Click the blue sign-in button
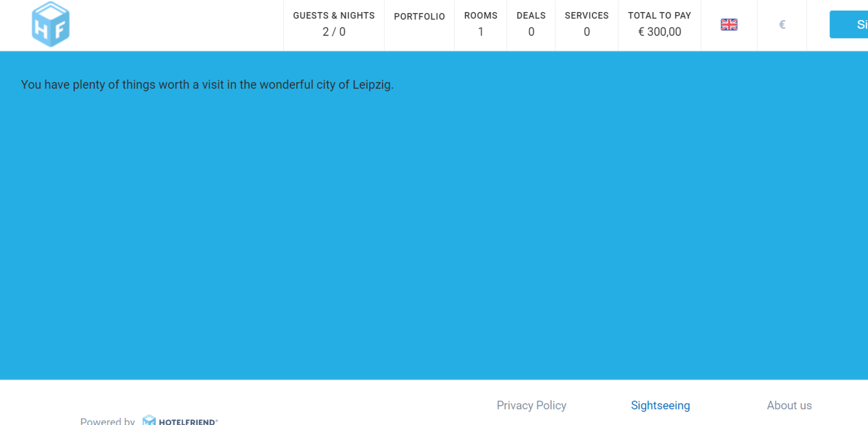 [849, 25]
